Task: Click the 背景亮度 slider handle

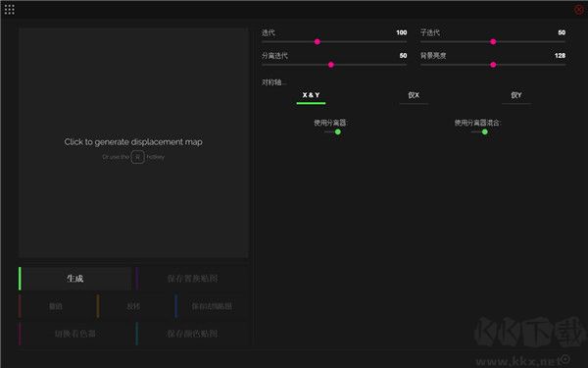Action: pyautogui.click(x=493, y=65)
